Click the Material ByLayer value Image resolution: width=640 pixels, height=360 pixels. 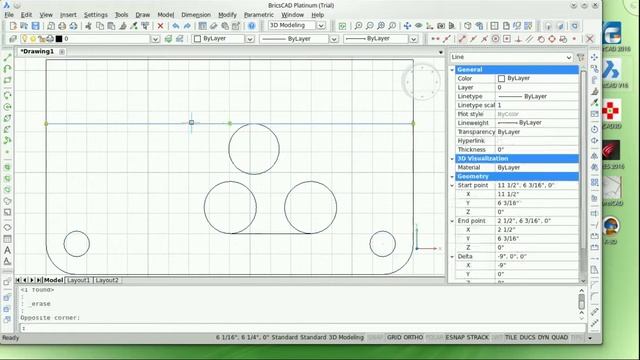537,168
